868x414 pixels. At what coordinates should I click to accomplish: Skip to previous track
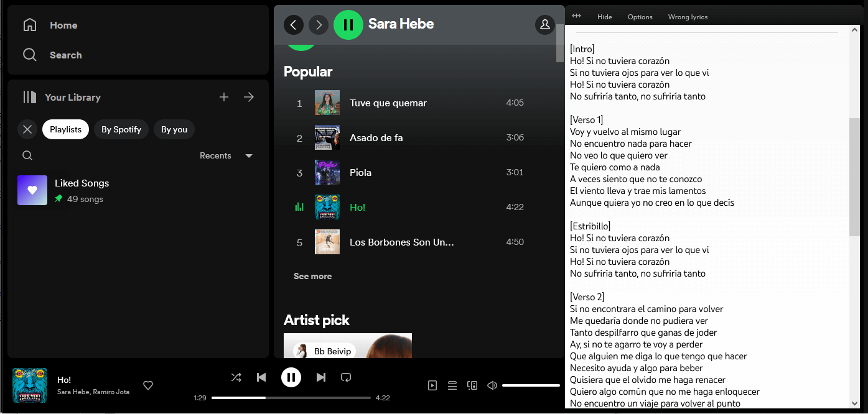pos(261,377)
